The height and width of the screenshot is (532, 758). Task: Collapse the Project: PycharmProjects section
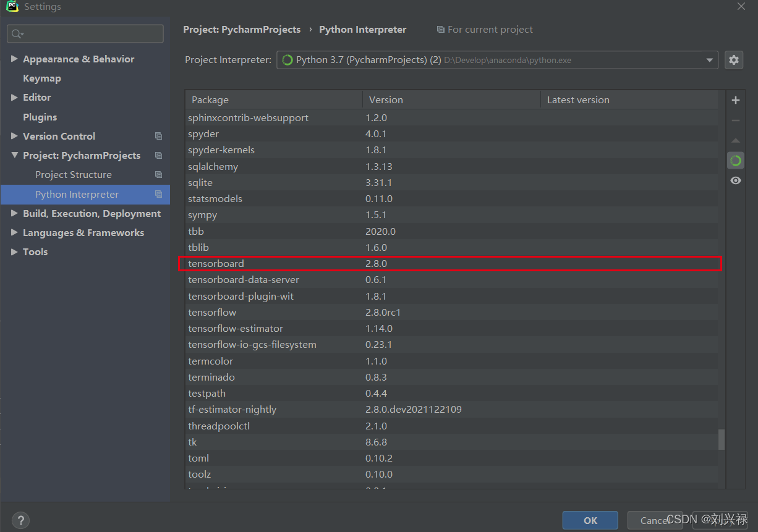pos(14,155)
